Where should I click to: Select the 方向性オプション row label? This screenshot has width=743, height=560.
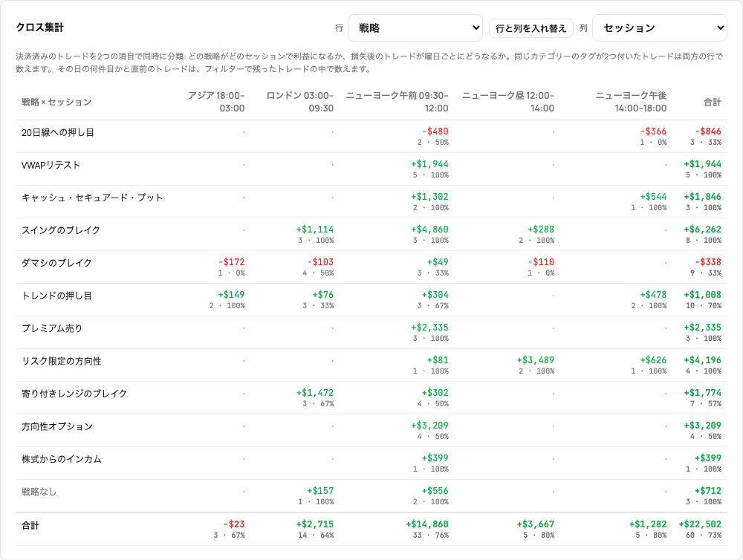coord(57,426)
